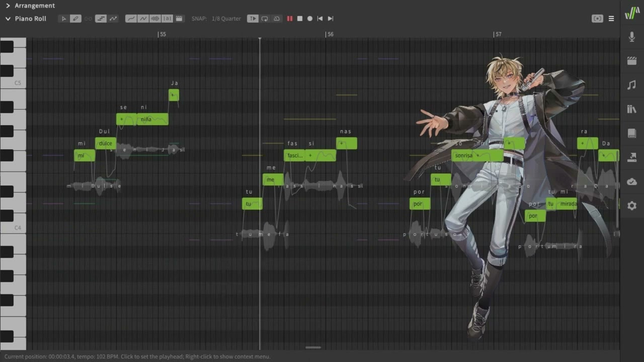Toggle smooth pitch line display button
This screenshot has height=362, width=644.
point(131,19)
